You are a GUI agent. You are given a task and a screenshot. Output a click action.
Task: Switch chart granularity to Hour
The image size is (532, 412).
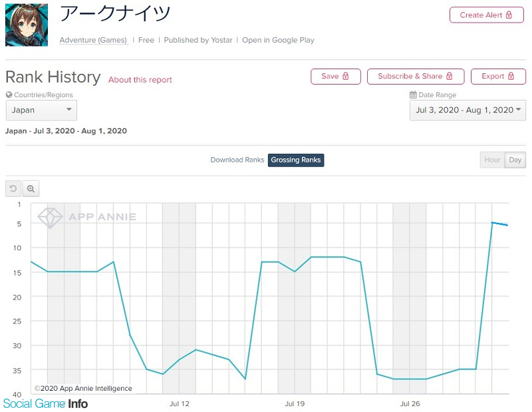tap(492, 160)
